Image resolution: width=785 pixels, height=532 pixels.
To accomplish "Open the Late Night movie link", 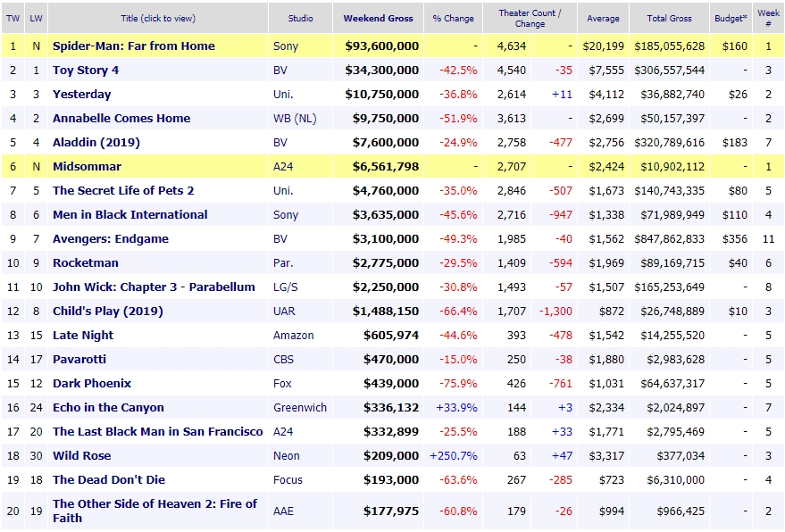I will [83, 335].
